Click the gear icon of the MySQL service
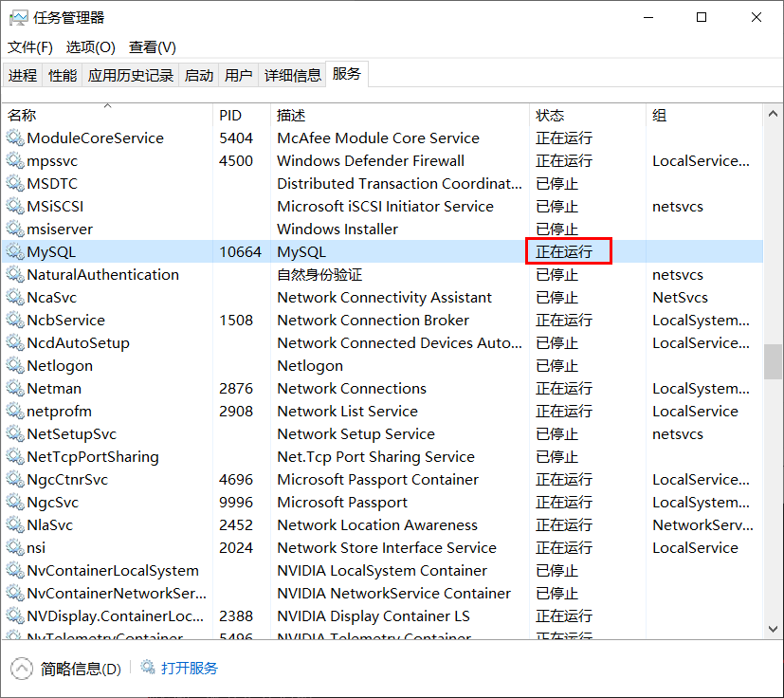The image size is (784, 698). (15, 251)
